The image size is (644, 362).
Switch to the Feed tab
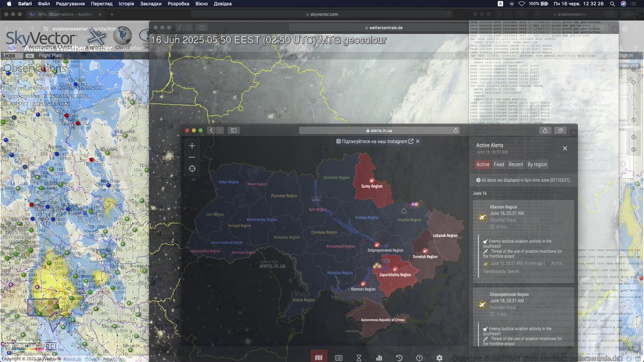[499, 165]
